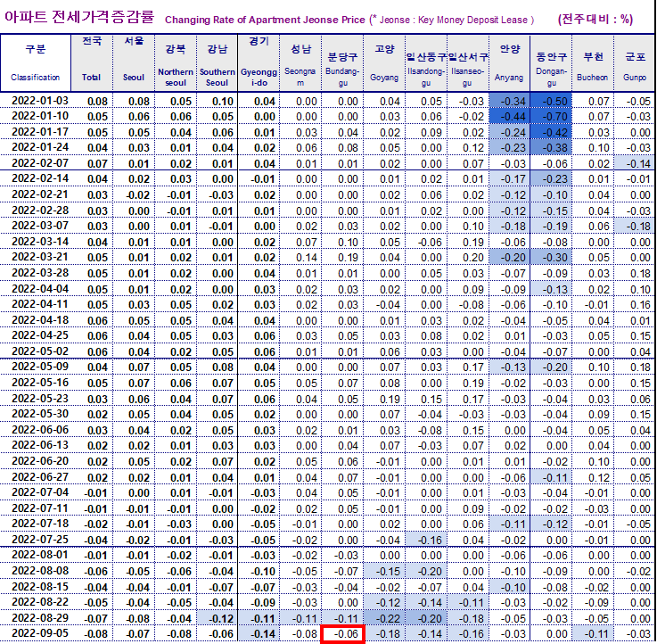Image resolution: width=657 pixels, height=644 pixels.
Task: Click the 부천 Bucheon column header
Action: pos(593,63)
